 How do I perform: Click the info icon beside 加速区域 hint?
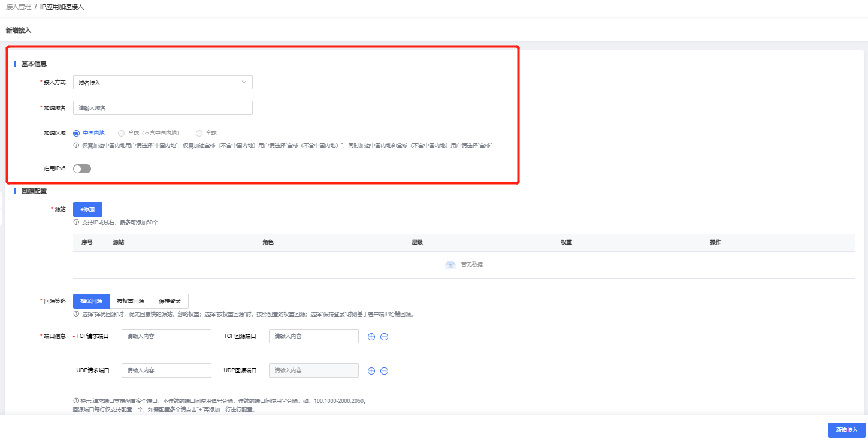[76, 146]
